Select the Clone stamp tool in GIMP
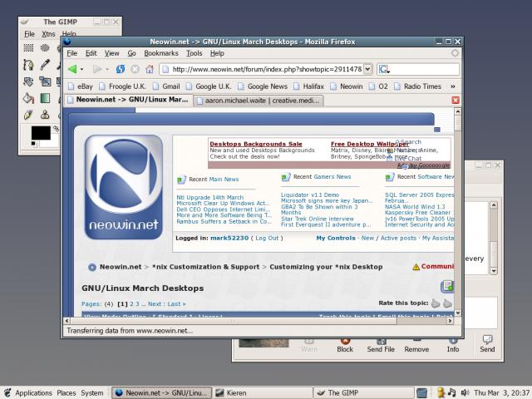 pos(45,115)
